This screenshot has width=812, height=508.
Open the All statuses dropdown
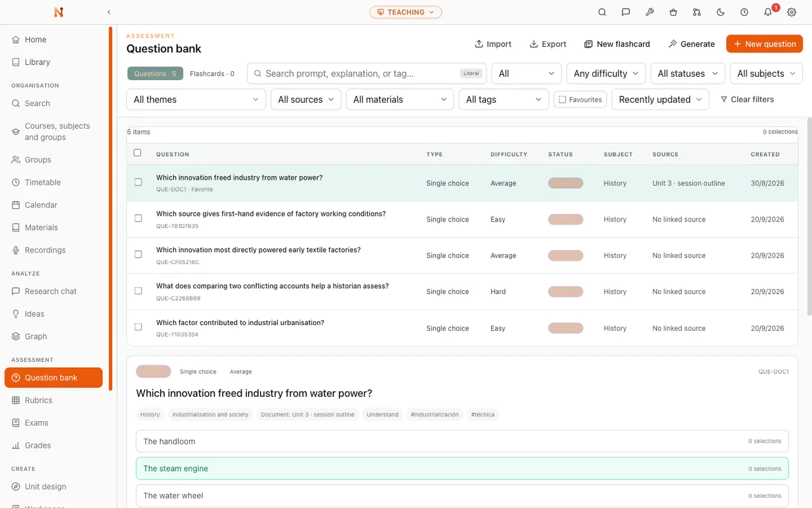pos(688,74)
